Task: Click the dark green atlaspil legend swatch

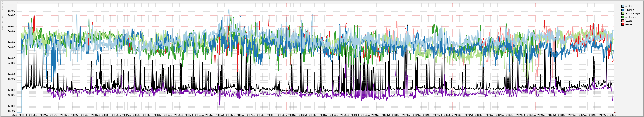Action: (x=623, y=17)
